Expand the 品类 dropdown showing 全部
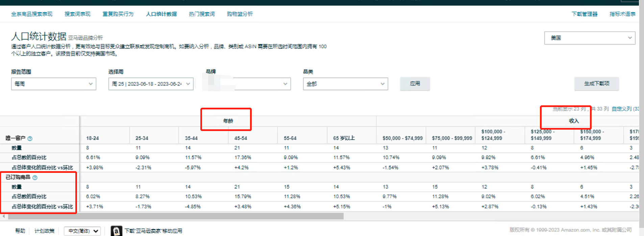The width and height of the screenshot is (644, 236). (x=346, y=84)
